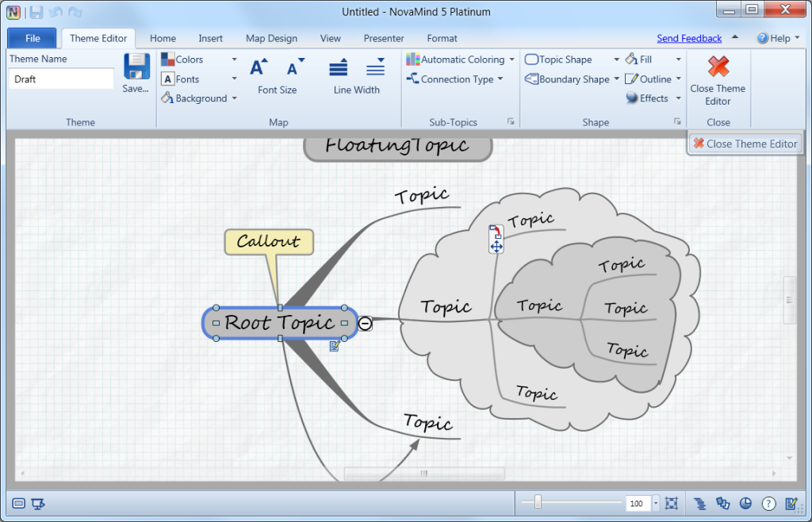Decrease the line width
The width and height of the screenshot is (812, 522).
375,68
